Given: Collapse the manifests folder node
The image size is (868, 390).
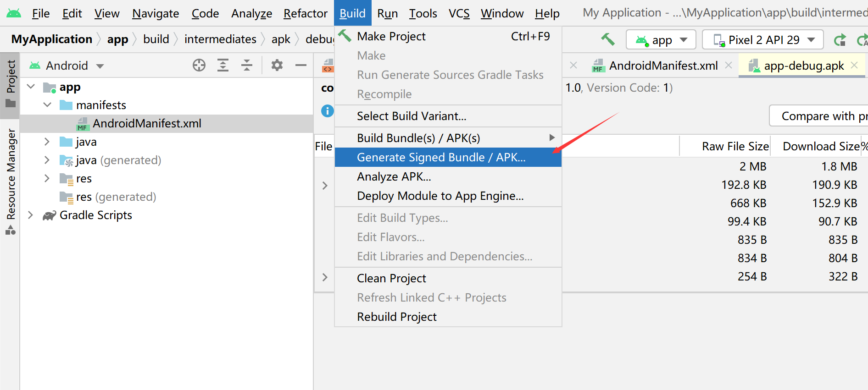Looking at the screenshot, I should (47, 104).
